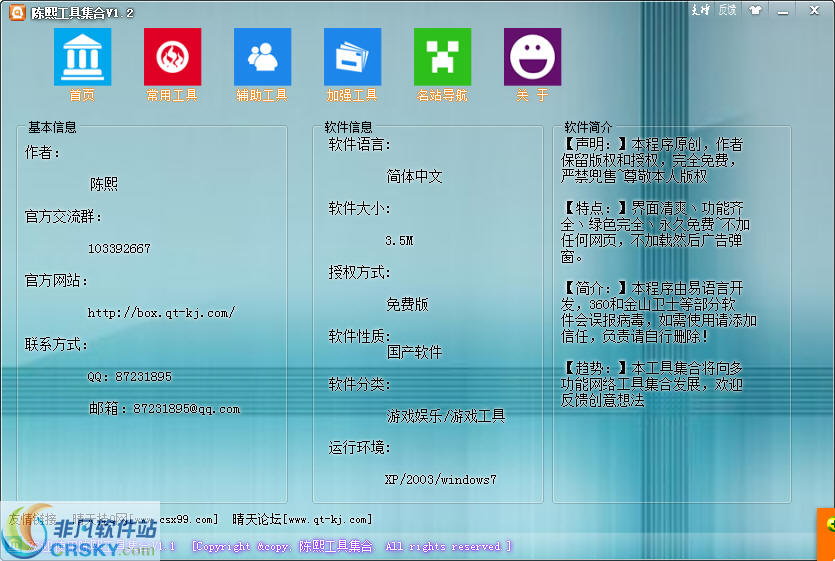The width and height of the screenshot is (835, 561).
Task: Click the skin (shirt) icon in title bar
Action: (x=755, y=10)
